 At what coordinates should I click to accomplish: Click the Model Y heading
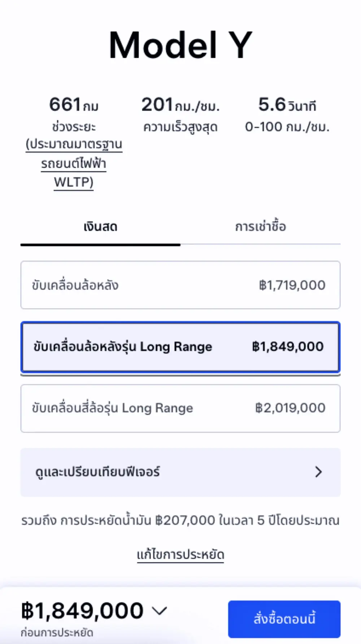point(180,46)
